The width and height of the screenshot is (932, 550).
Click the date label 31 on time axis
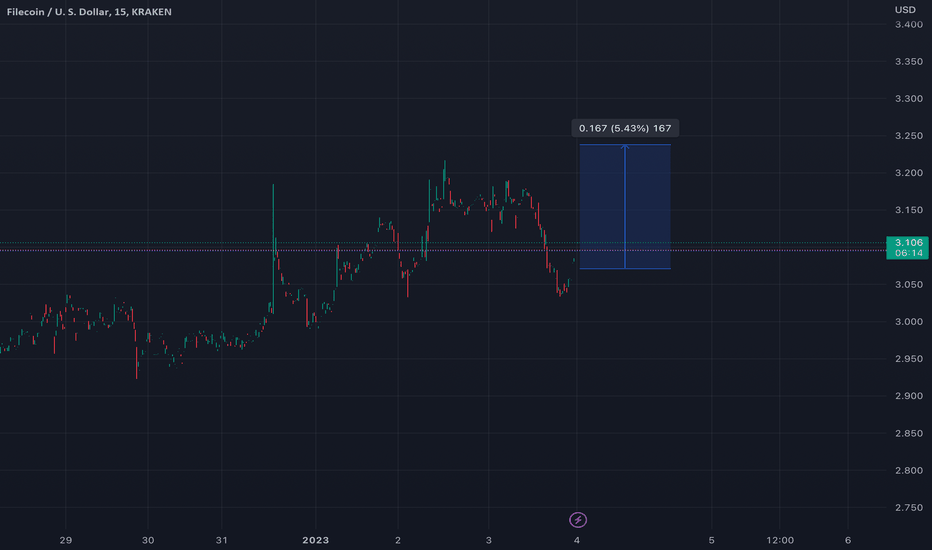(x=222, y=540)
